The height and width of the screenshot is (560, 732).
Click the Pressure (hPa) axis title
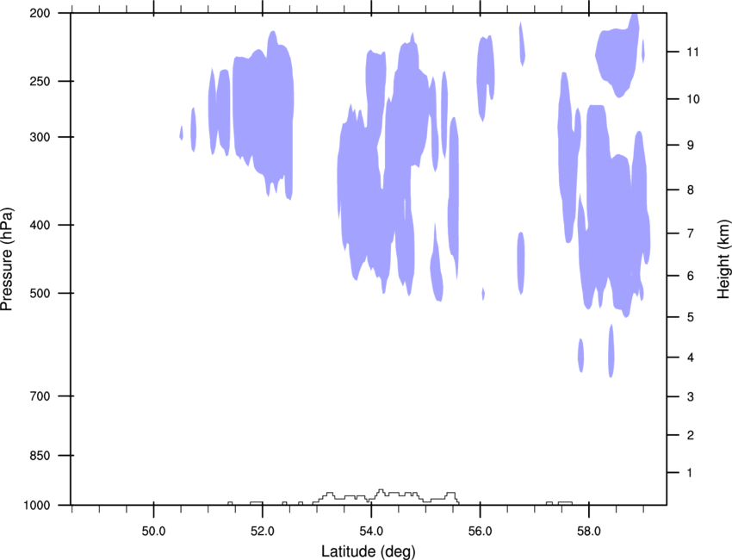(x=7, y=259)
